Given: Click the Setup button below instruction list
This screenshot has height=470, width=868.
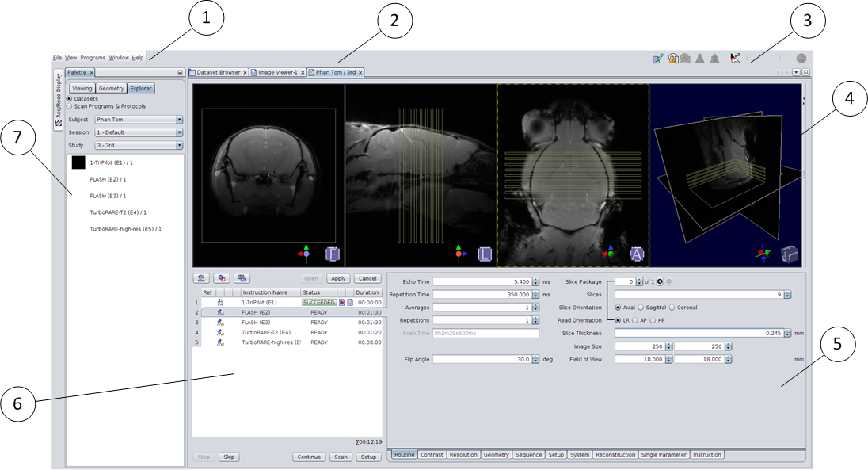Looking at the screenshot, I should pos(369,457).
